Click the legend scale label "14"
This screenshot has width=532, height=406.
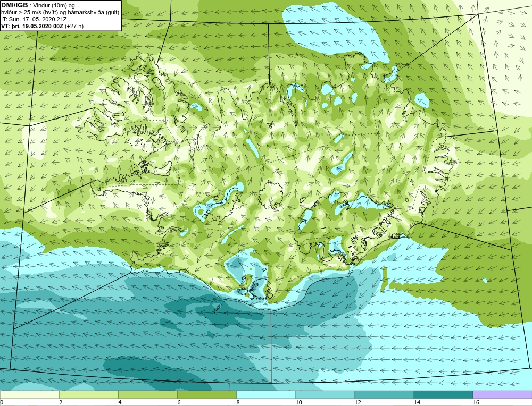(417, 402)
